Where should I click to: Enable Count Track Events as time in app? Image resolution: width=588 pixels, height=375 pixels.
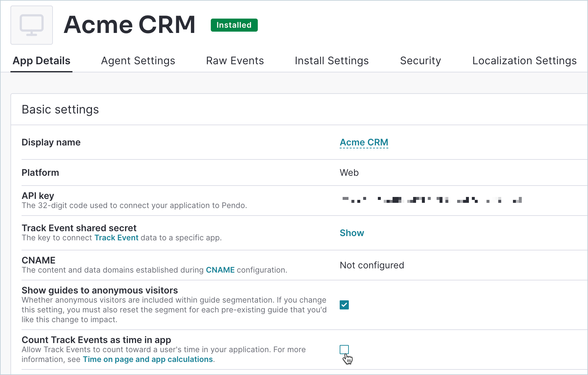(344, 350)
